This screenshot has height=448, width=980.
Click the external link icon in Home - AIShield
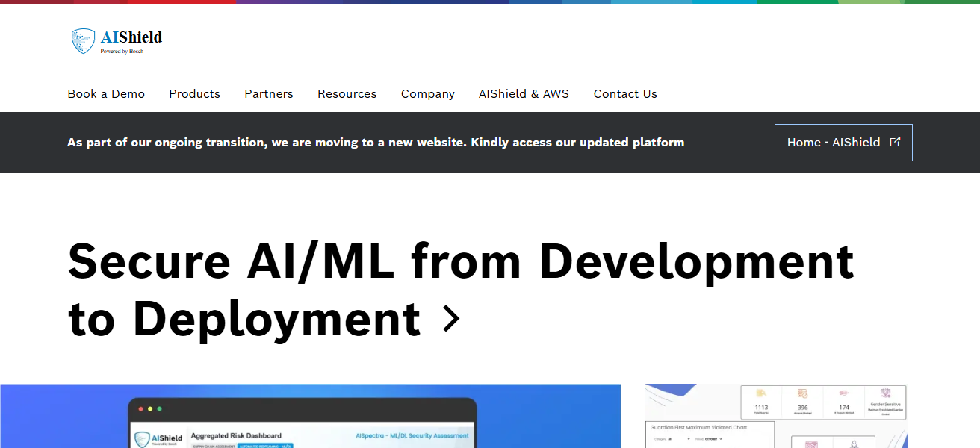(895, 142)
